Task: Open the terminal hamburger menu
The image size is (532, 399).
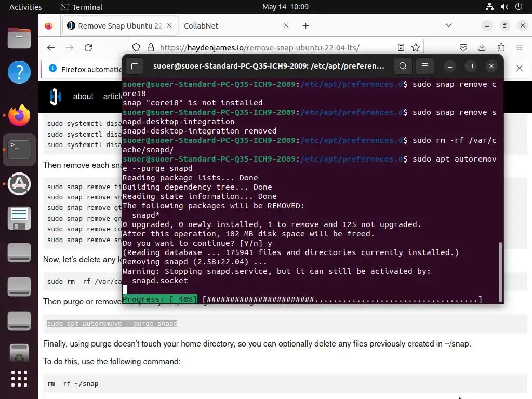Action: pos(425,66)
